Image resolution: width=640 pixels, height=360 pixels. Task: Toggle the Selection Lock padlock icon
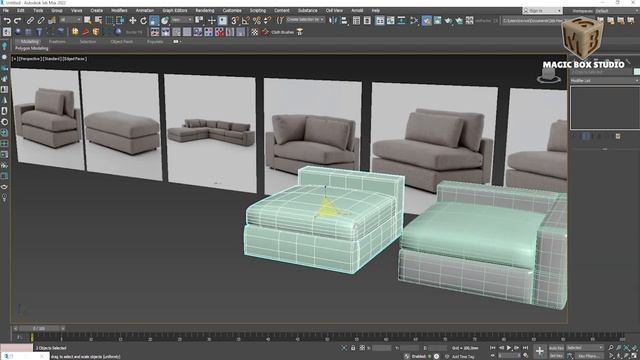click(353, 348)
